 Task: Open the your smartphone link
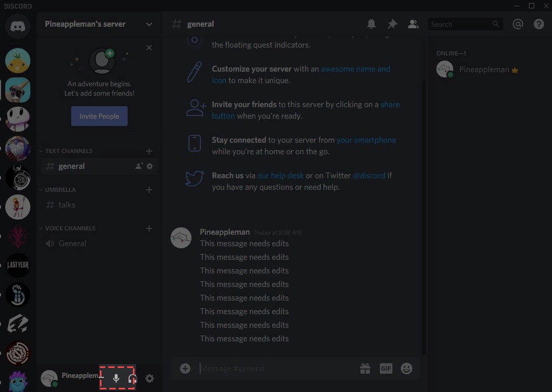pos(366,140)
